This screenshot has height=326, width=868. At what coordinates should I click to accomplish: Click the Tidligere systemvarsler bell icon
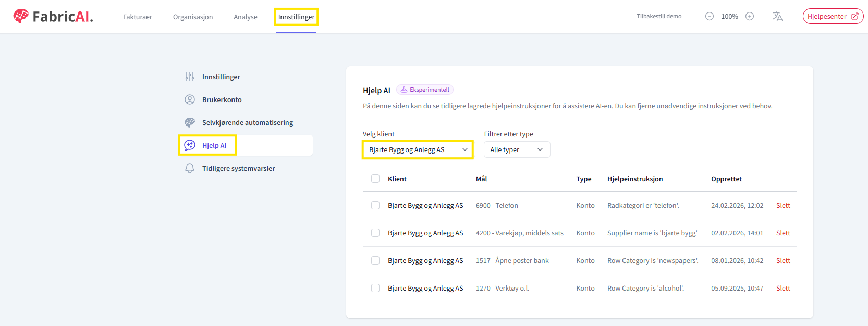(x=190, y=168)
